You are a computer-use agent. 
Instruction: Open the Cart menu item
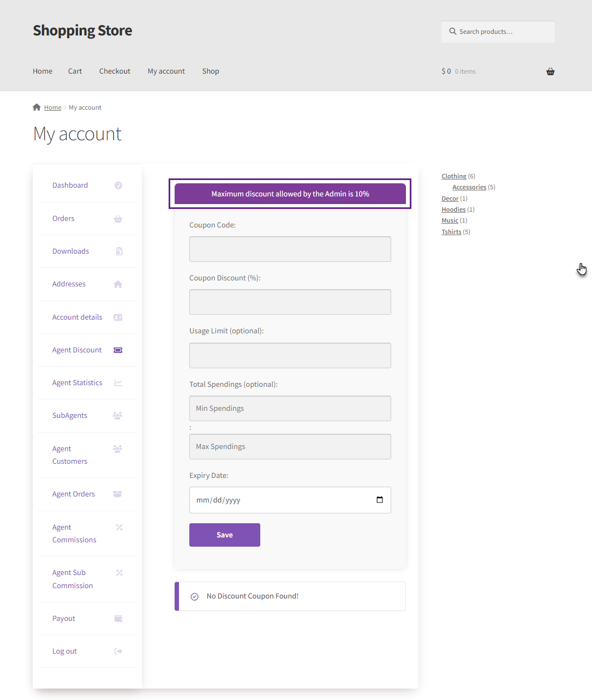[x=75, y=71]
